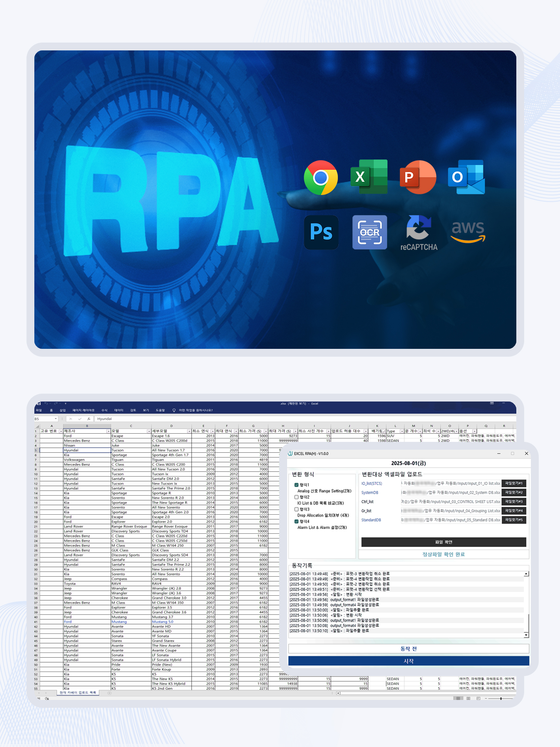Image resolution: width=560 pixels, height=747 pixels.
Task: Click the Outlook icon in the banner
Action: 466,177
